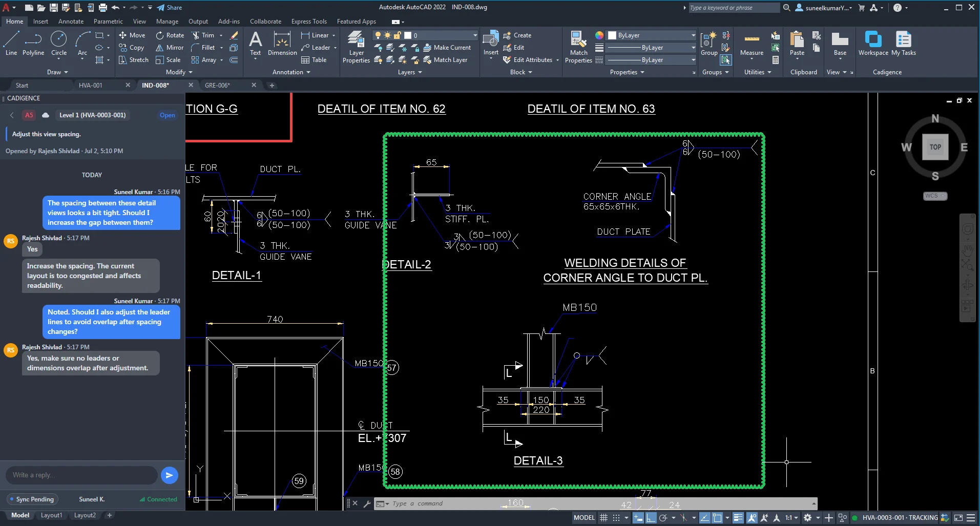Click the Group tool
The height and width of the screenshot is (526, 980).
pyautogui.click(x=709, y=44)
